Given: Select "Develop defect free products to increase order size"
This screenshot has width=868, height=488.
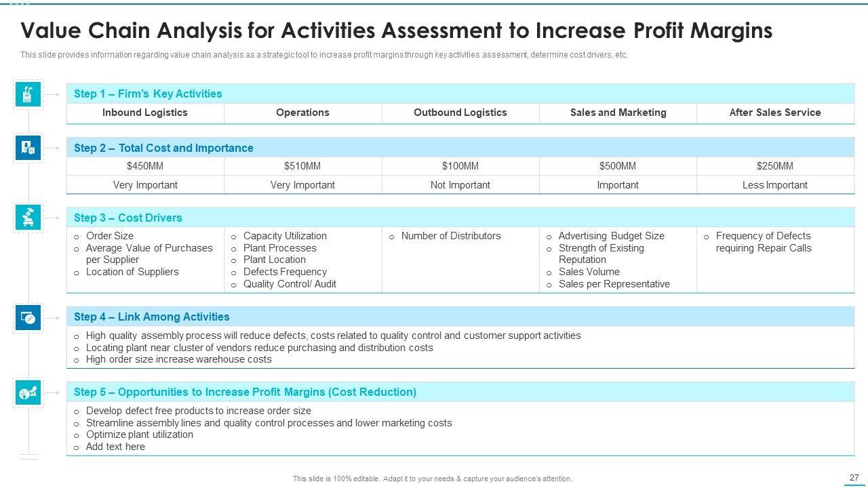Looking at the screenshot, I should click(199, 411).
